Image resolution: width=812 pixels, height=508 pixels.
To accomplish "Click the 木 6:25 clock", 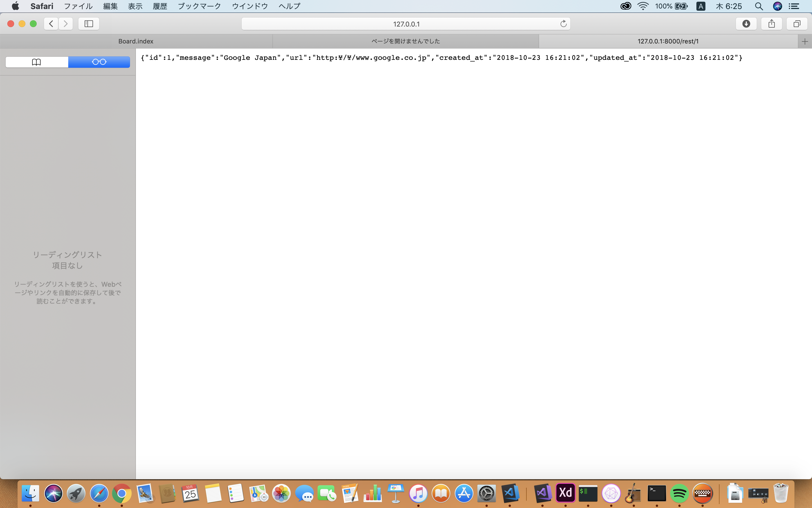I will tap(729, 6).
